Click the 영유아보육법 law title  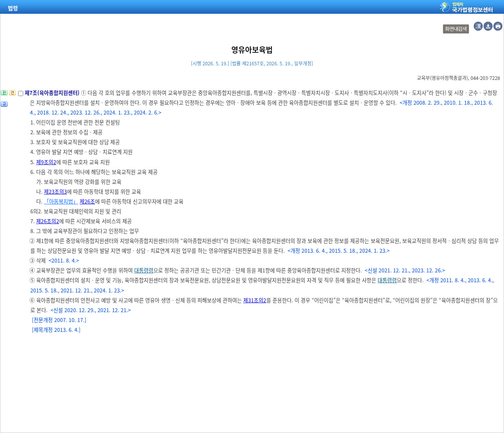click(252, 50)
